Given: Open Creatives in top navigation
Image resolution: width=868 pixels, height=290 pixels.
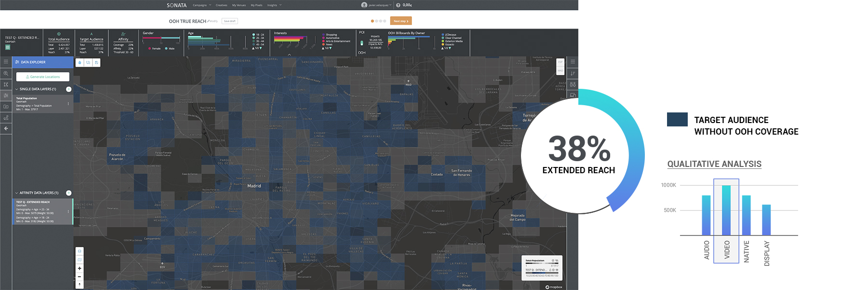Looking at the screenshot, I should pos(222,5).
